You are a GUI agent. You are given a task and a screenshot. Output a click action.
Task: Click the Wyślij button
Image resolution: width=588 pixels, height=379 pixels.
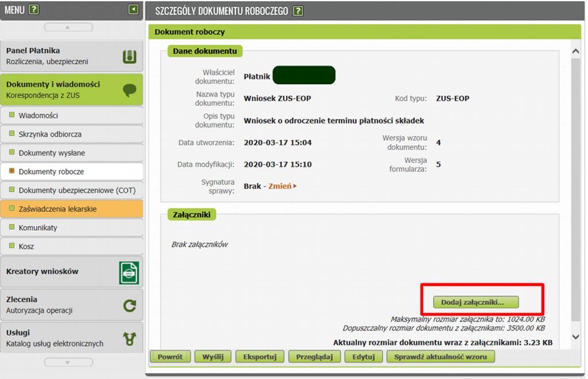(x=212, y=357)
